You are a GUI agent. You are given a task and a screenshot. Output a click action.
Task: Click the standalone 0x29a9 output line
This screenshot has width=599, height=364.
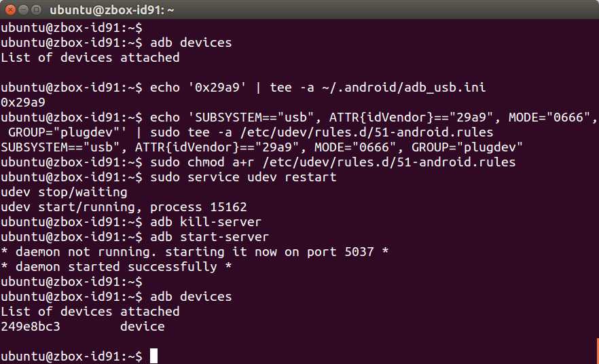click(x=23, y=103)
